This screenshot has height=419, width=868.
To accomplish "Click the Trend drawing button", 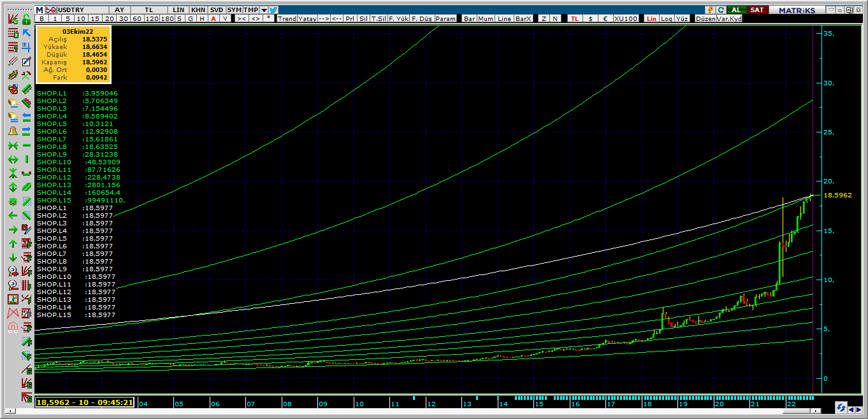I will 287,19.
